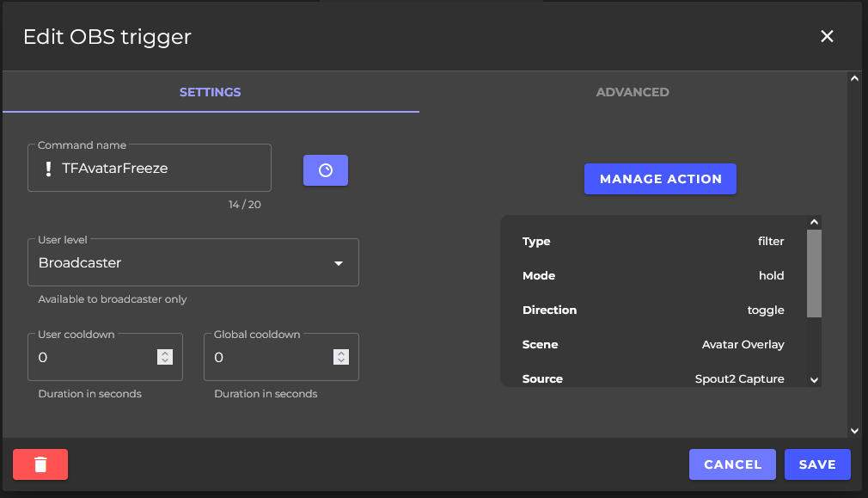The width and height of the screenshot is (868, 498).
Task: Close the Edit OBS trigger dialog
Action: [827, 36]
